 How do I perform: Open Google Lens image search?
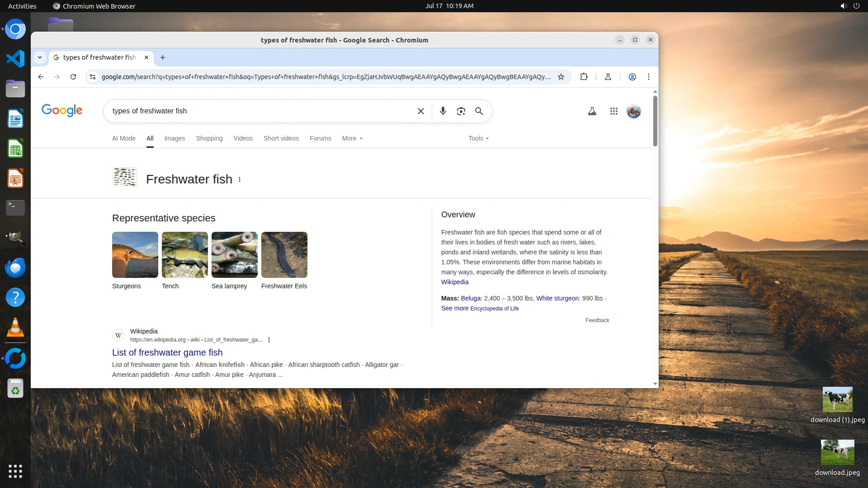(x=461, y=111)
